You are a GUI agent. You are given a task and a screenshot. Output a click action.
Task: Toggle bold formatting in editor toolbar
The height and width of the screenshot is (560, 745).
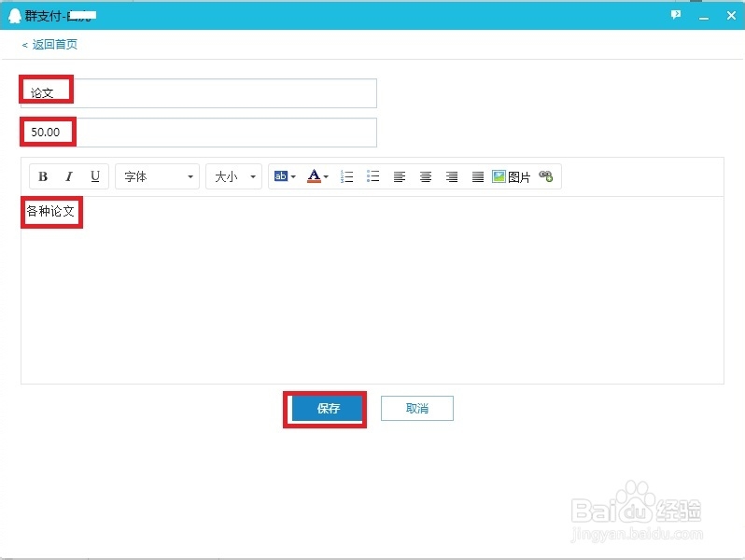click(x=43, y=176)
